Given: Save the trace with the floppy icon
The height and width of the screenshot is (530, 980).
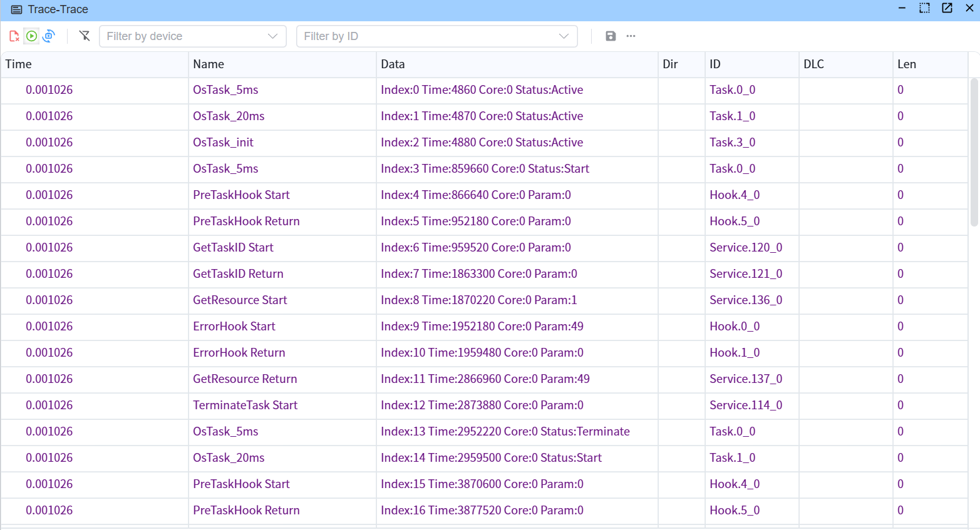Looking at the screenshot, I should point(611,36).
